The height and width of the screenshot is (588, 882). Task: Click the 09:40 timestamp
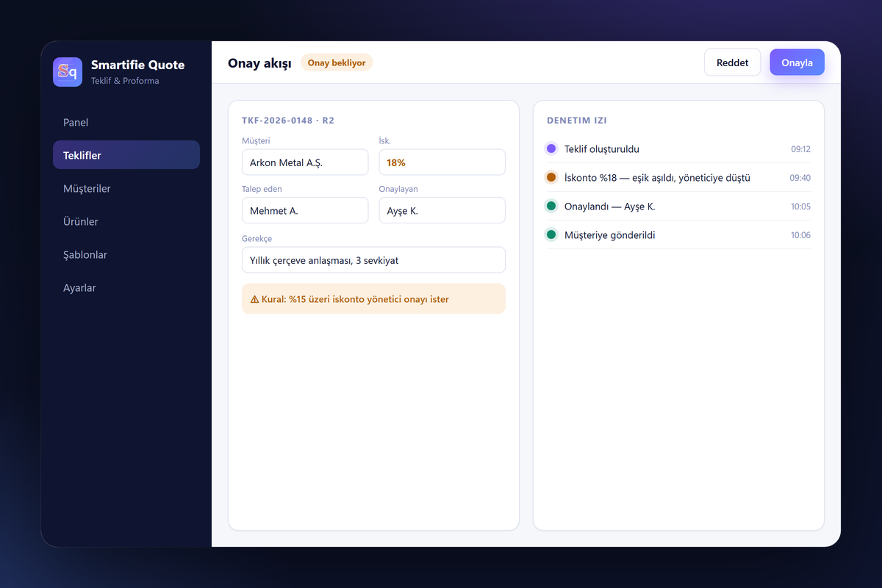(800, 178)
